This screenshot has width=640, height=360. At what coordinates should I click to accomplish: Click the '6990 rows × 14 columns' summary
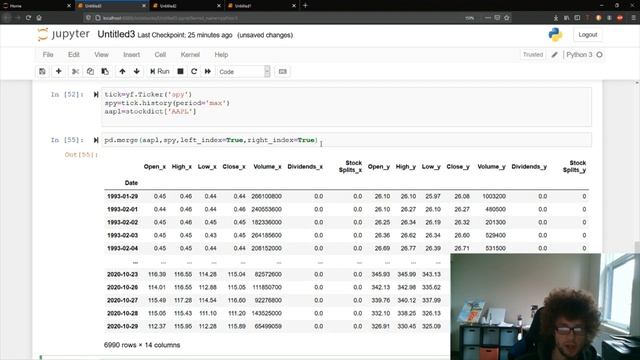tap(142, 345)
